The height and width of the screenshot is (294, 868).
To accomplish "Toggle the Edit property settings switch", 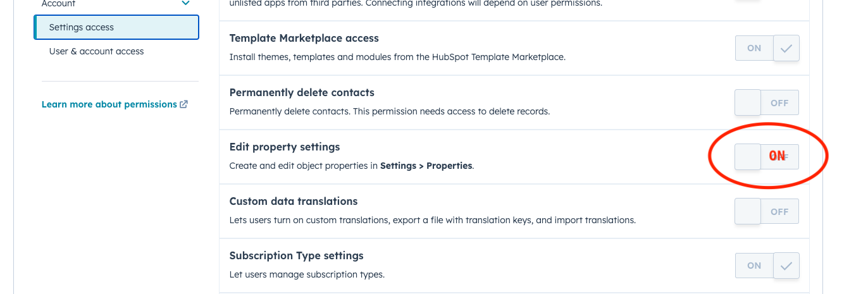I will coord(767,157).
